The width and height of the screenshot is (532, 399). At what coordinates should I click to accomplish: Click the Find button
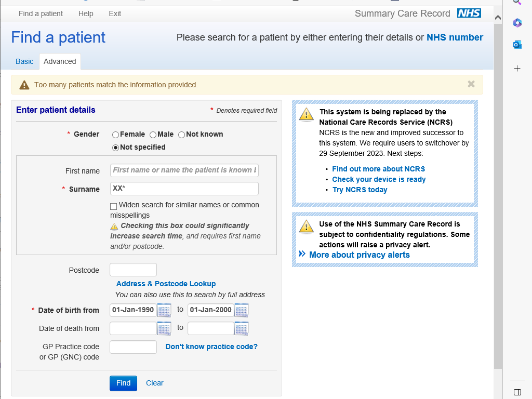(123, 383)
